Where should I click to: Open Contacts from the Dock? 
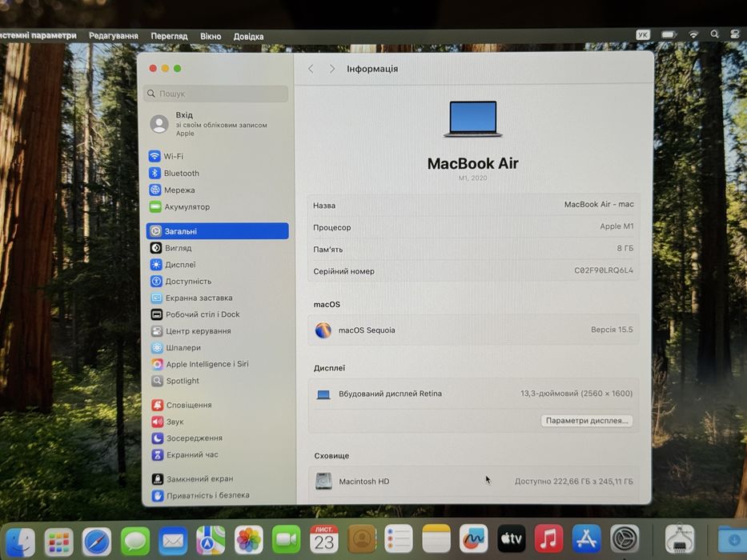click(362, 539)
